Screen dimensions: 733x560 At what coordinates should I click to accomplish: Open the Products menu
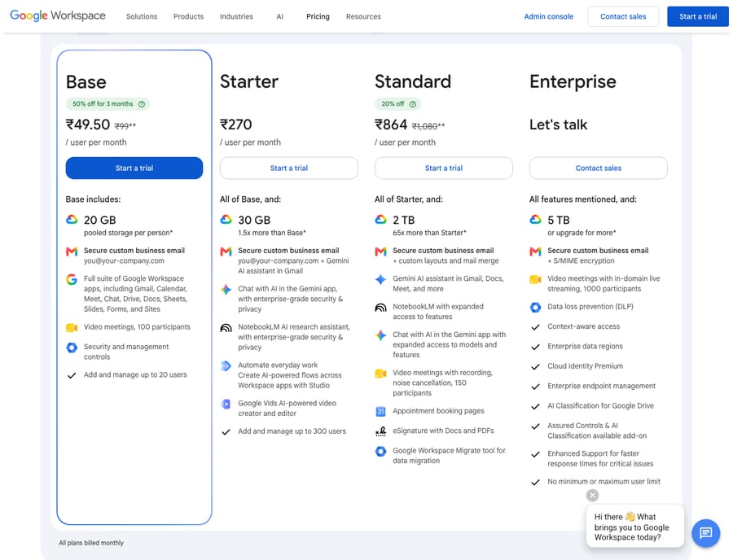click(x=188, y=16)
